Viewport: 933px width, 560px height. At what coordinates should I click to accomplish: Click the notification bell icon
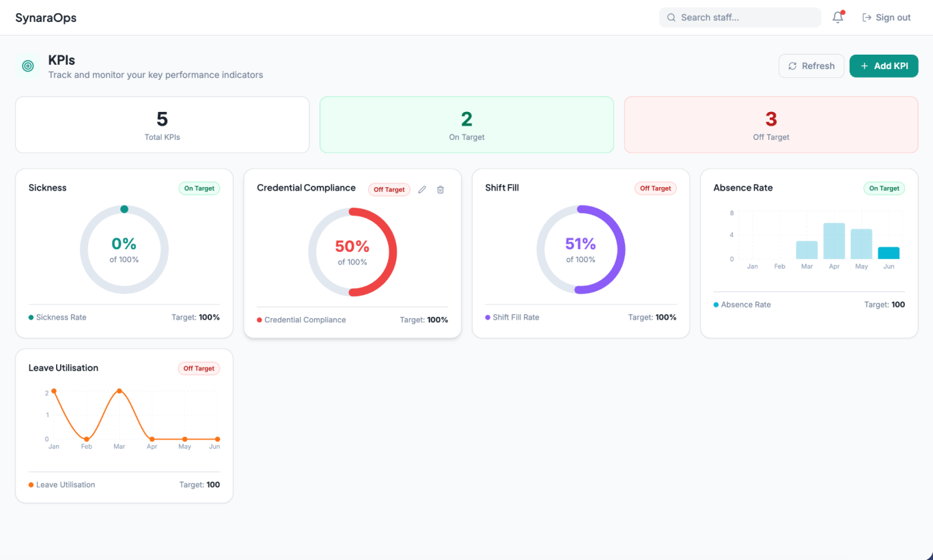838,18
